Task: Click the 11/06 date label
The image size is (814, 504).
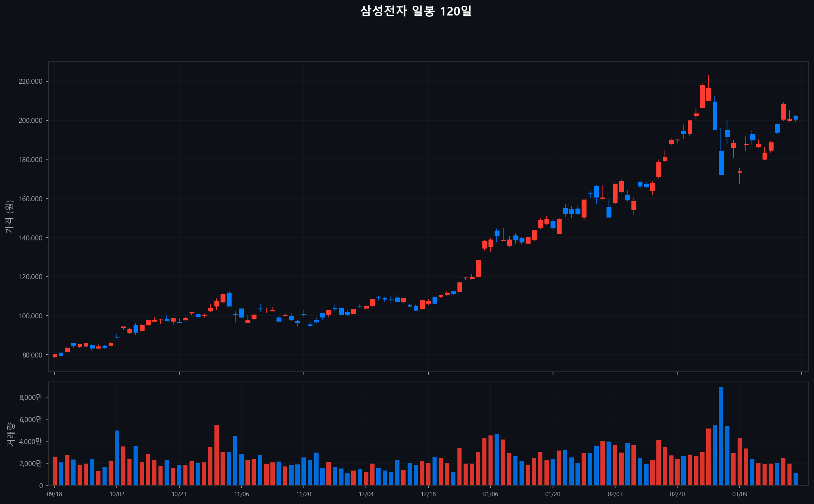Action: click(x=241, y=494)
